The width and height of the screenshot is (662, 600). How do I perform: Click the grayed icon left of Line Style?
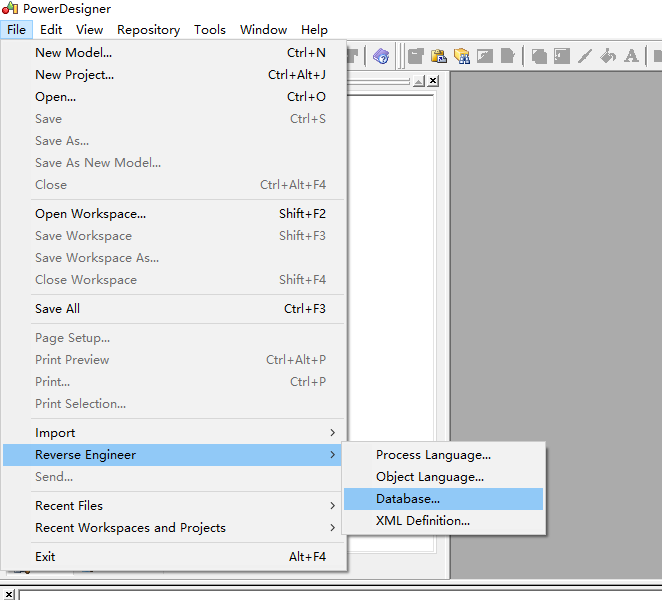(562, 56)
